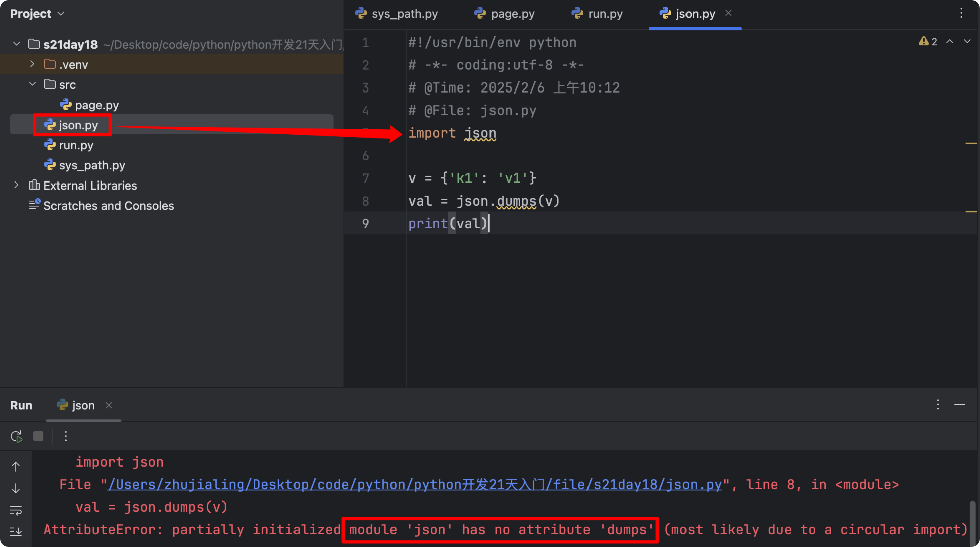Open Run panel options menu
The width and height of the screenshot is (980, 547).
tap(938, 405)
